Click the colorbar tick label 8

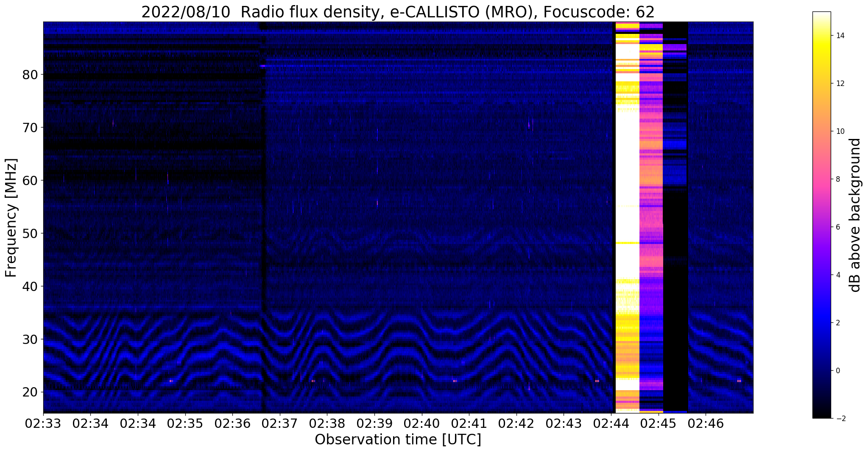click(838, 179)
